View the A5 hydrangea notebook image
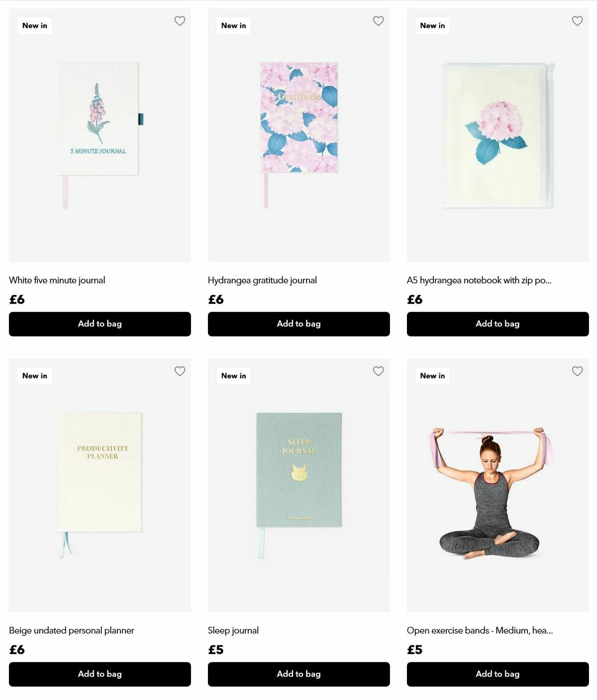Image resolution: width=597 pixels, height=700 pixels. click(x=498, y=135)
